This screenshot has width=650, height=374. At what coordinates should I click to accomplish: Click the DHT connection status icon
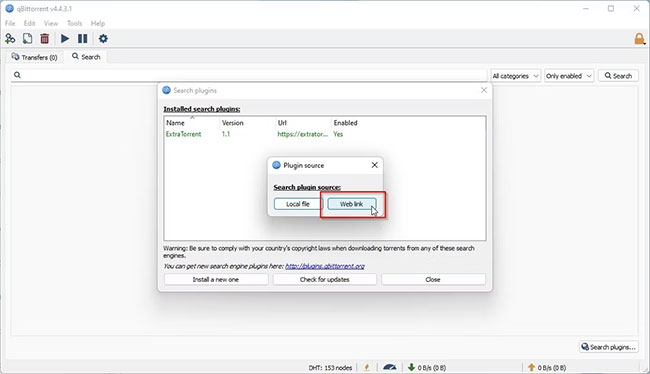pyautogui.click(x=367, y=367)
